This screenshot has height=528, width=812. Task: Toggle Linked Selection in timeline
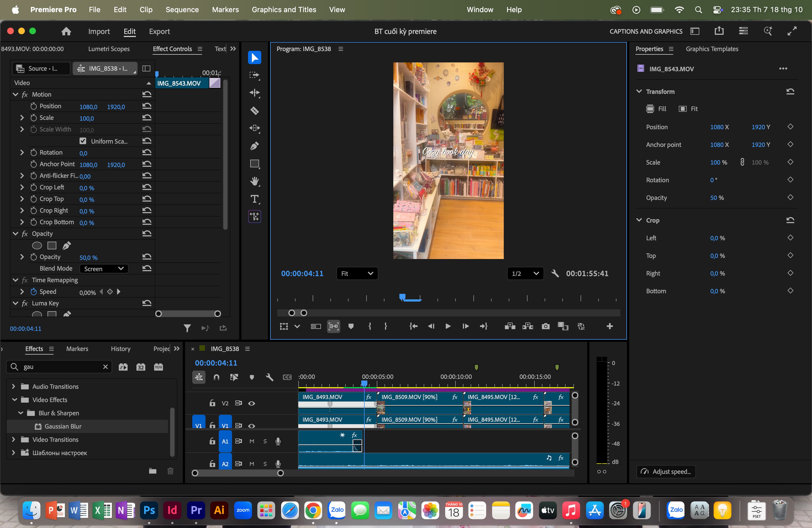pyautogui.click(x=234, y=377)
